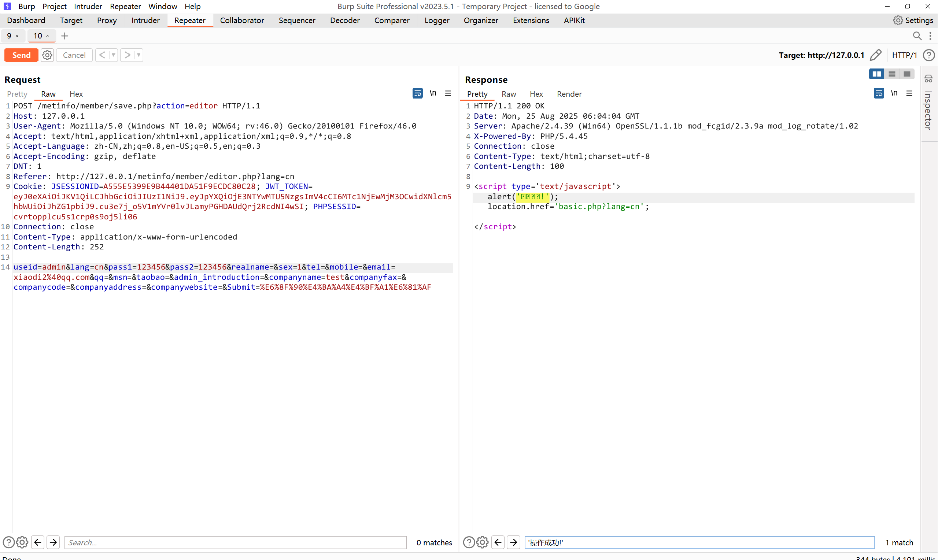This screenshot has width=938, height=560.
Task: Open Repeater send settings gear icon
Action: 47,55
